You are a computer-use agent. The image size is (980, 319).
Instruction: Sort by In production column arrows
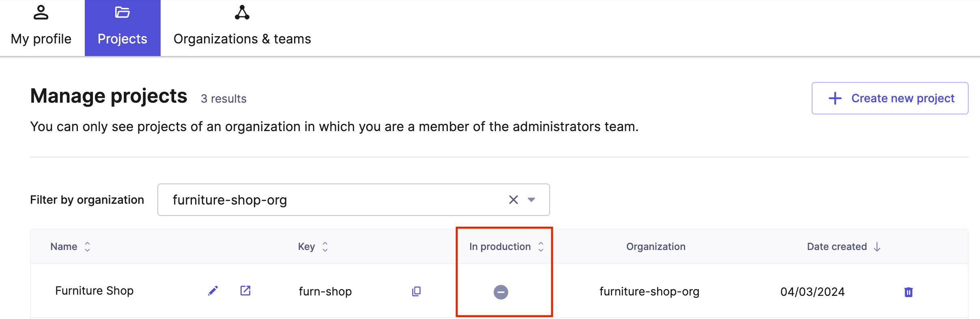(541, 247)
